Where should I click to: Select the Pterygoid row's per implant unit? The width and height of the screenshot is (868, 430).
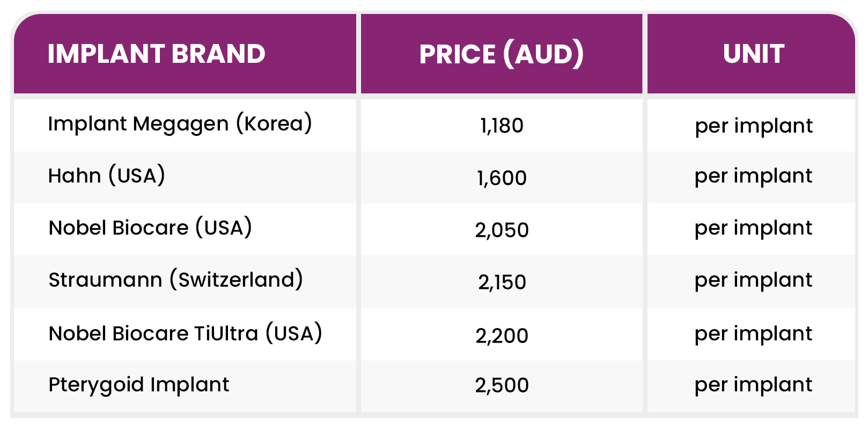[x=753, y=385]
